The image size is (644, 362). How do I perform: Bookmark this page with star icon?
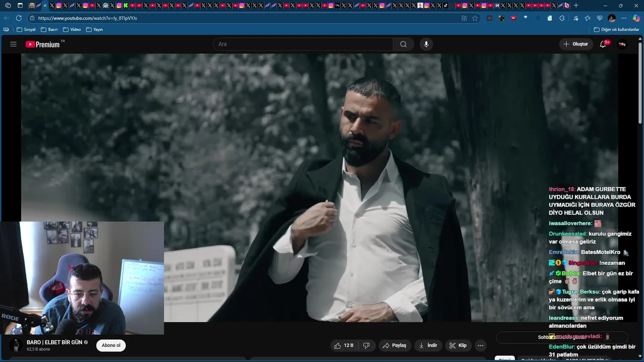point(475,18)
